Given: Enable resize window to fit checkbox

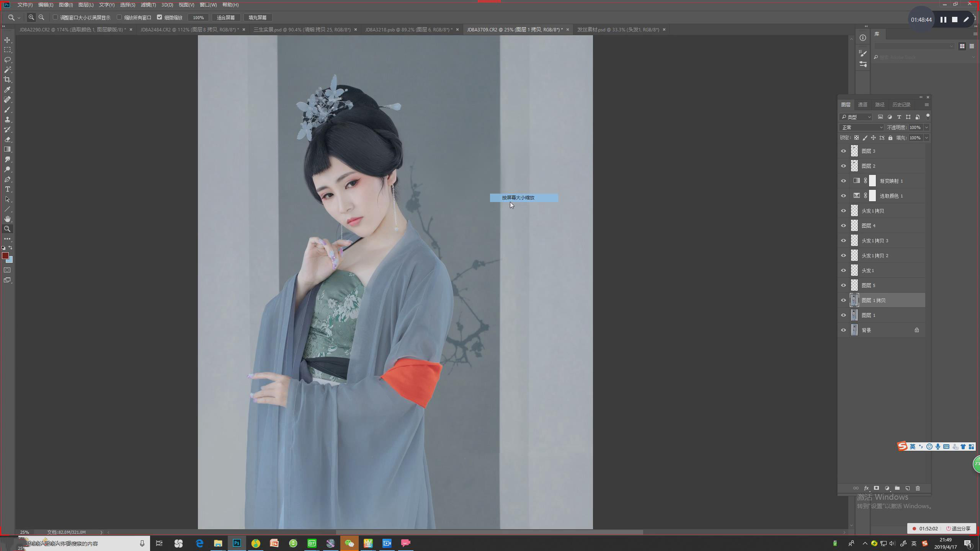Looking at the screenshot, I should coord(56,17).
